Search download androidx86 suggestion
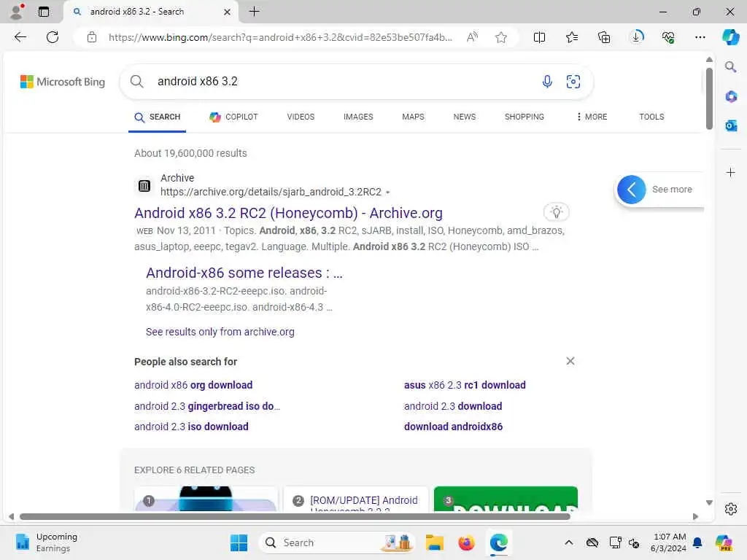 point(453,427)
